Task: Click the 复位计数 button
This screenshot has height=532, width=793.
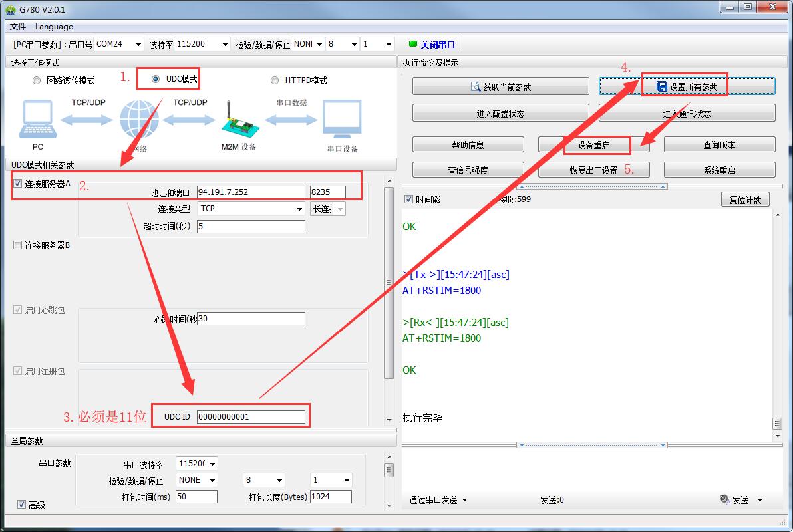Action: point(744,199)
